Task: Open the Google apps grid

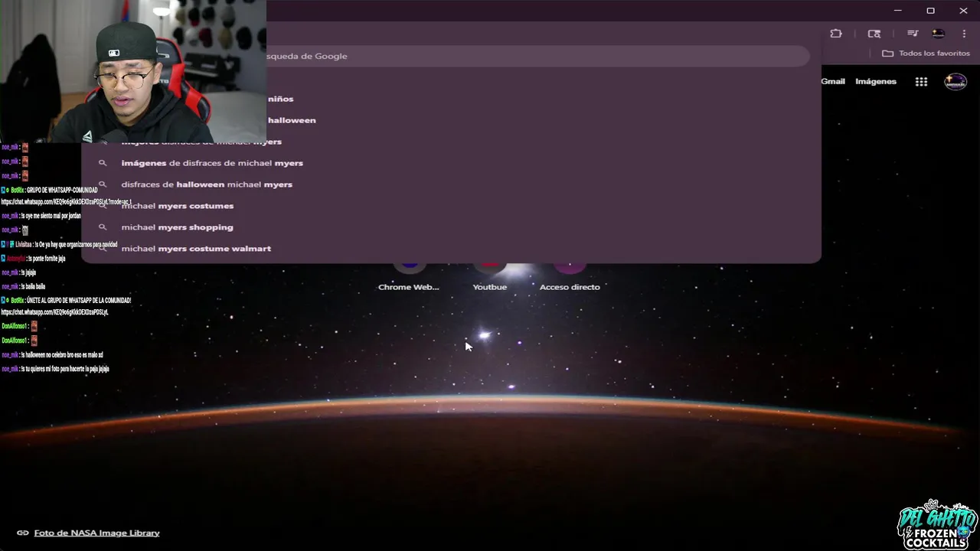Action: tap(922, 82)
